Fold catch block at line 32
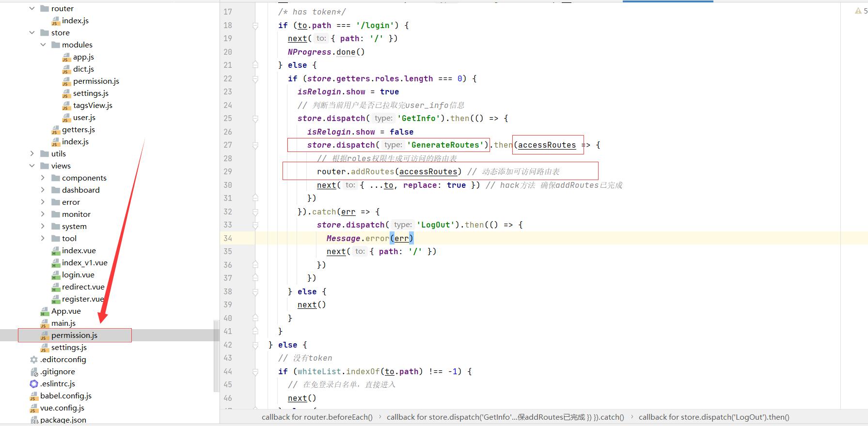The image size is (868, 426). pos(255,212)
